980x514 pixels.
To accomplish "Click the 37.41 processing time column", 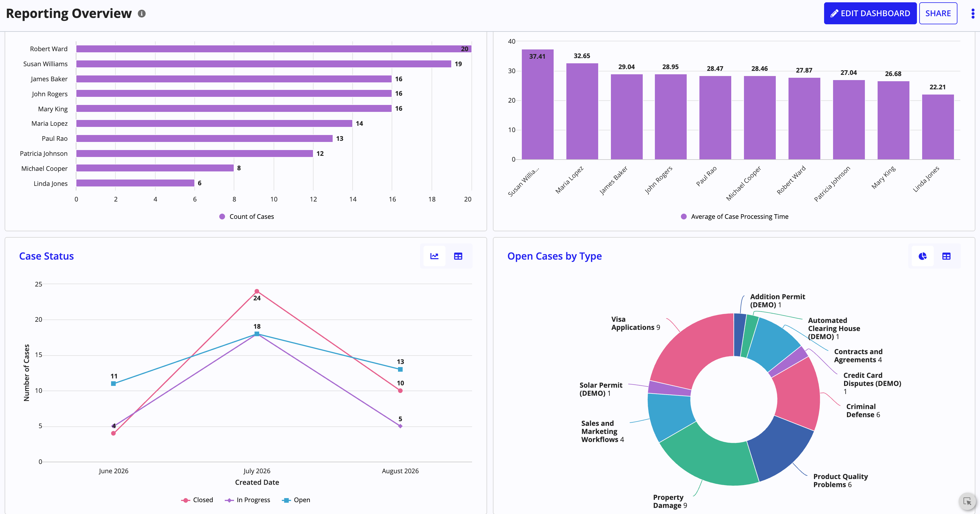I will [537, 104].
